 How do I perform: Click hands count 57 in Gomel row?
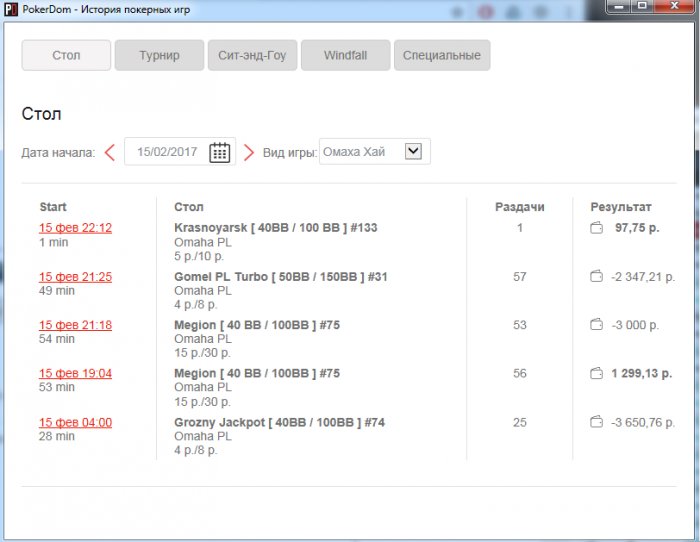520,277
